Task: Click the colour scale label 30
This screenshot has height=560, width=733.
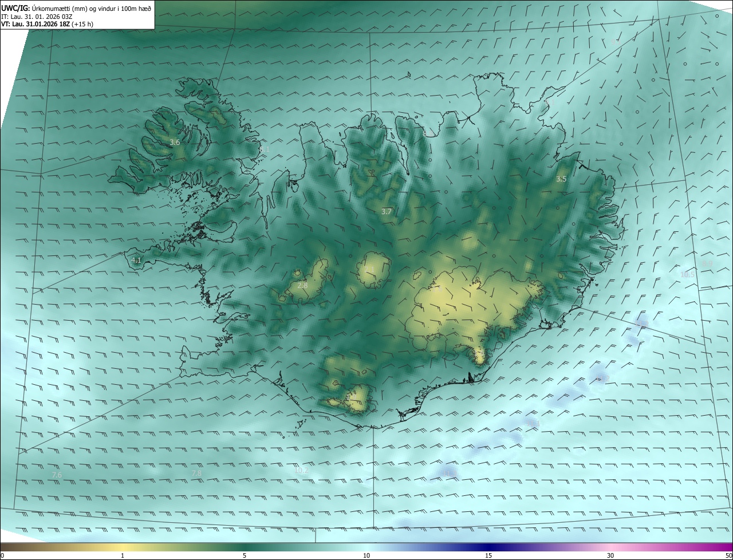Action: pyautogui.click(x=610, y=555)
